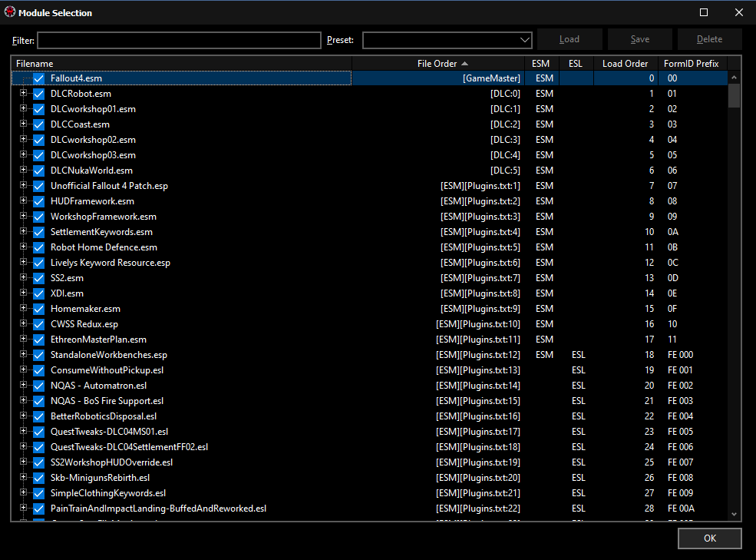Select the QuestTweaks-DLC04SettlementFF02.esl row
The image size is (756, 560).
tap(370, 447)
